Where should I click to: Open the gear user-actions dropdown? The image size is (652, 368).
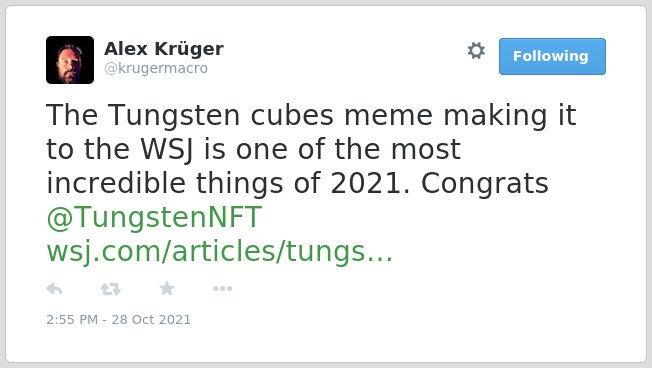point(476,51)
